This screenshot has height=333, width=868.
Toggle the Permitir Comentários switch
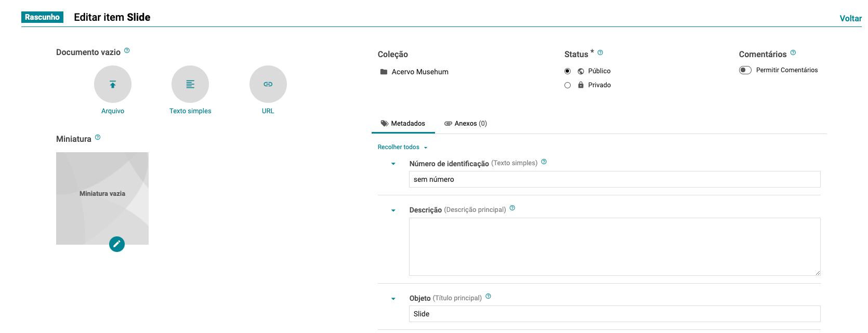(x=745, y=70)
